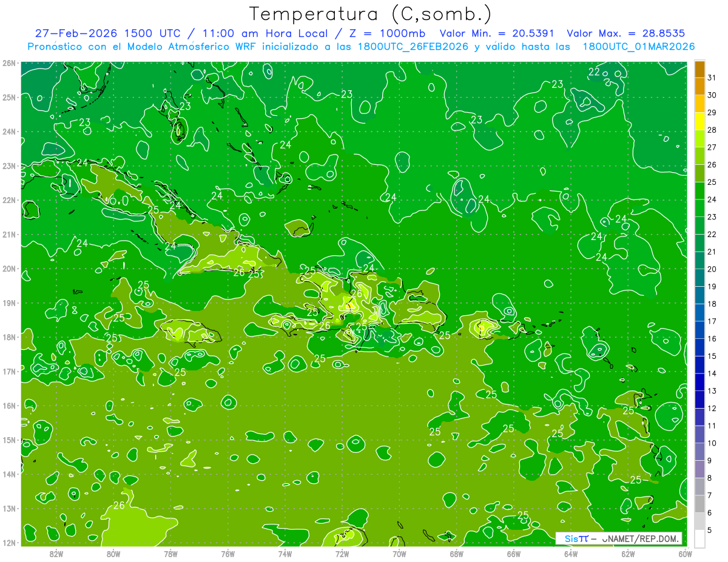Click the 15N latitude axis label
This screenshot has width=728, height=562.
[x=9, y=440]
